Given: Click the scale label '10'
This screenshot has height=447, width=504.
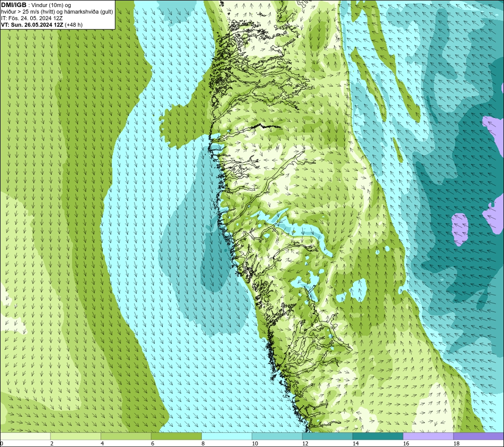Looking at the screenshot, I should point(255,444).
